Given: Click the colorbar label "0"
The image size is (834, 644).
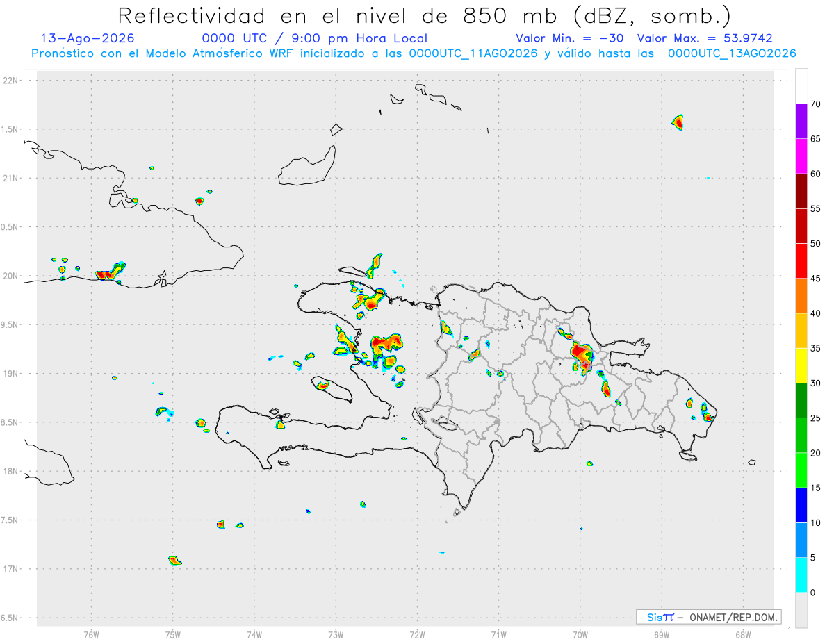Looking at the screenshot, I should pos(813,593).
